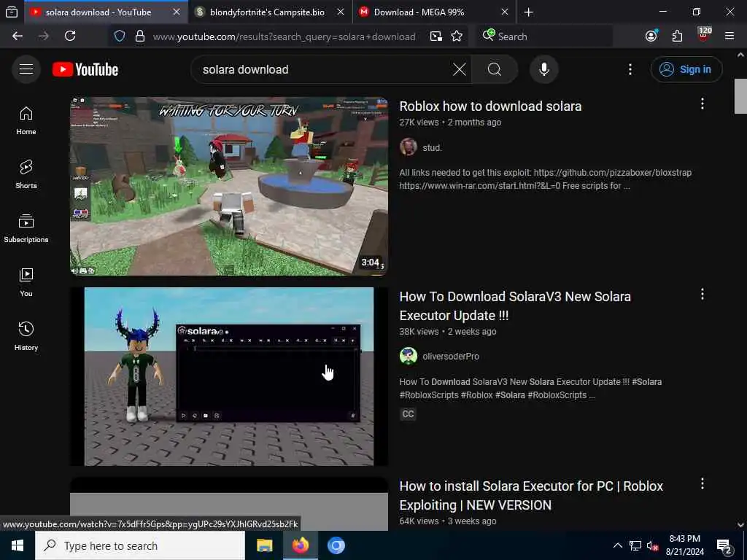Click the oliversoderPro channel avatar
747x560 pixels.
click(x=409, y=356)
